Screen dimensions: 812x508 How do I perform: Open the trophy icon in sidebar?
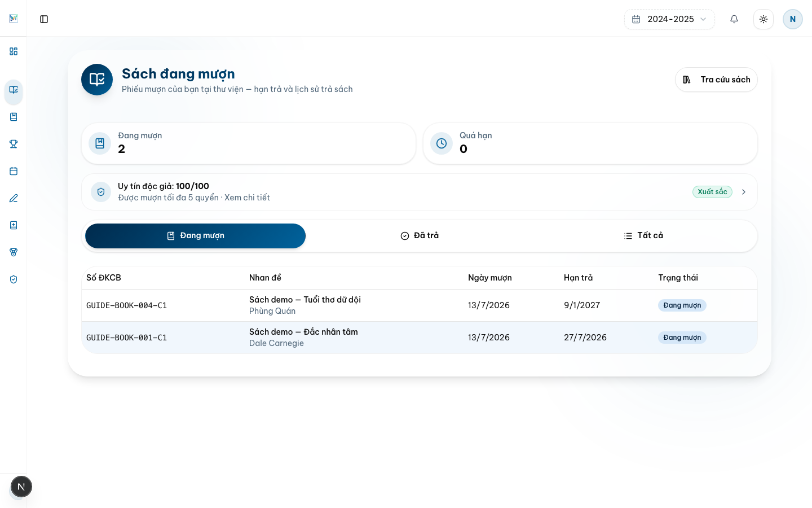[x=14, y=144]
